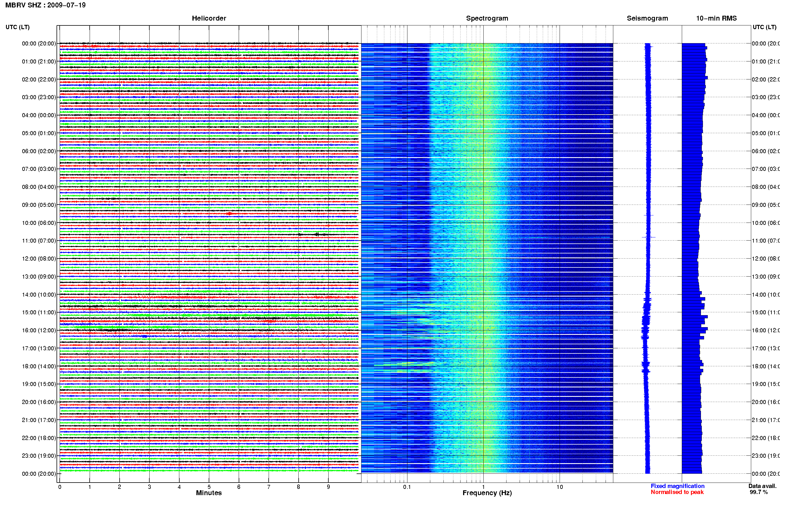The height and width of the screenshot is (508, 812).
Task: Click the left 10:00 (06:00) time label
Action: 39,223
